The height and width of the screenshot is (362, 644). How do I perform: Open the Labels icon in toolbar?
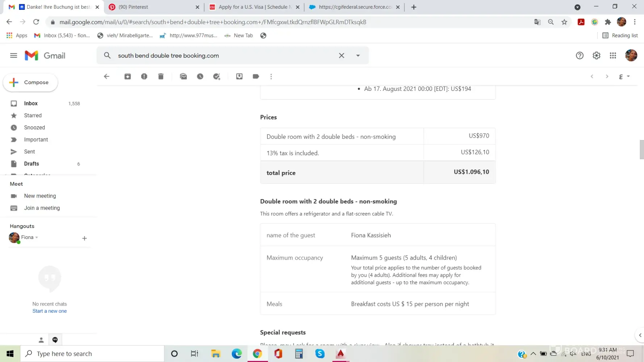256,76
